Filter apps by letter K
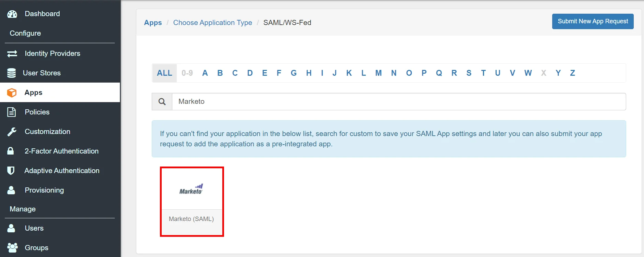 [x=349, y=73]
